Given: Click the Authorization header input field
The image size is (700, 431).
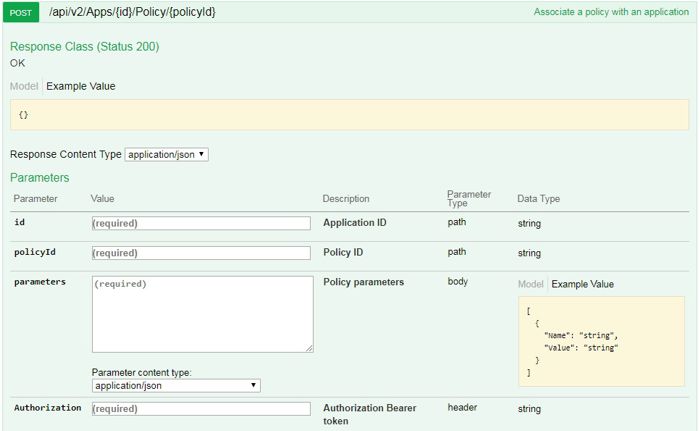Looking at the screenshot, I should [x=201, y=409].
